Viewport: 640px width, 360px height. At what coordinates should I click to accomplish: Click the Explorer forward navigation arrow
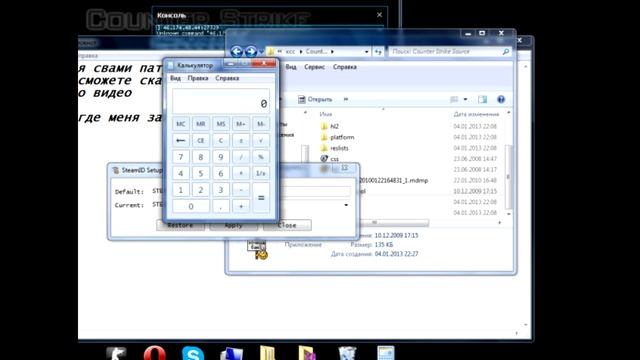tap(251, 51)
